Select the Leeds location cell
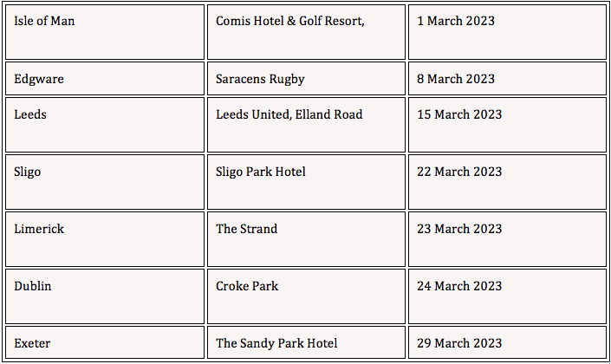Image resolution: width=611 pixels, height=364 pixels. [x=105, y=125]
